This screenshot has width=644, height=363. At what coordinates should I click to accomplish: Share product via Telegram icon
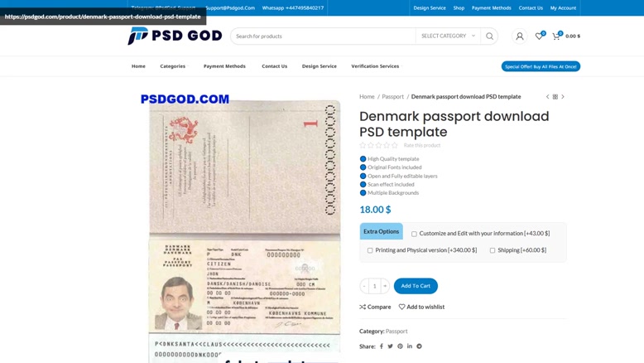pyautogui.click(x=419, y=346)
